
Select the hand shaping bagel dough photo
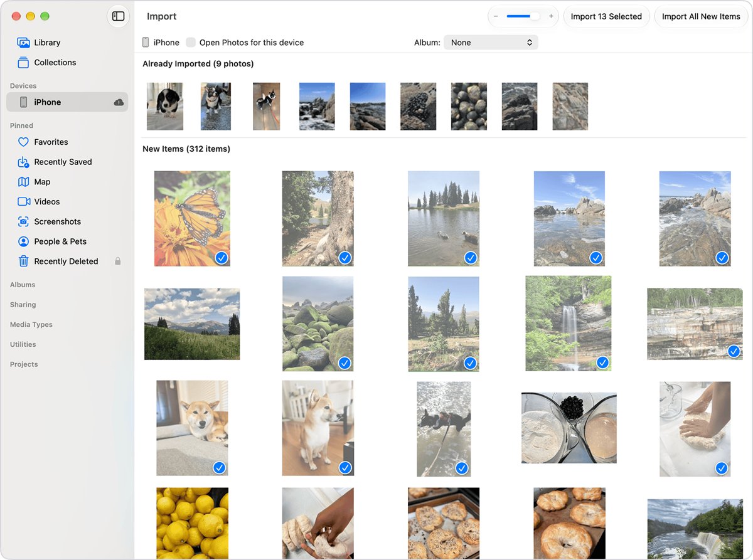318,523
